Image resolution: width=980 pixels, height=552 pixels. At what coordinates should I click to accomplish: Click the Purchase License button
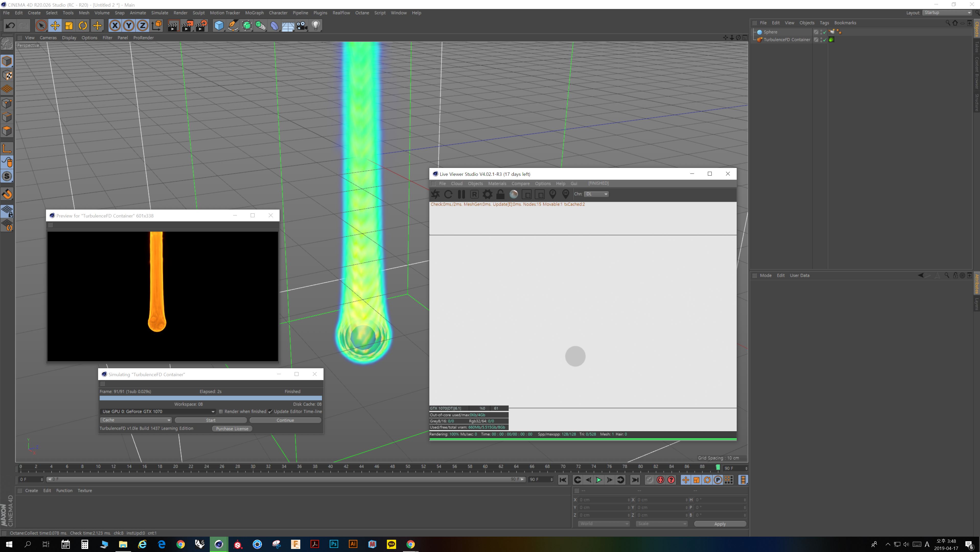232,429
